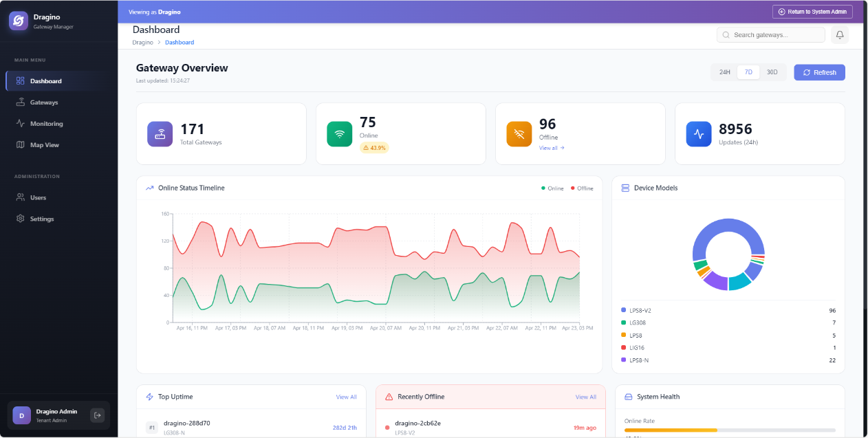868x438 pixels.
Task: Click the Gateways router icon in sidebar
Action: coord(21,102)
